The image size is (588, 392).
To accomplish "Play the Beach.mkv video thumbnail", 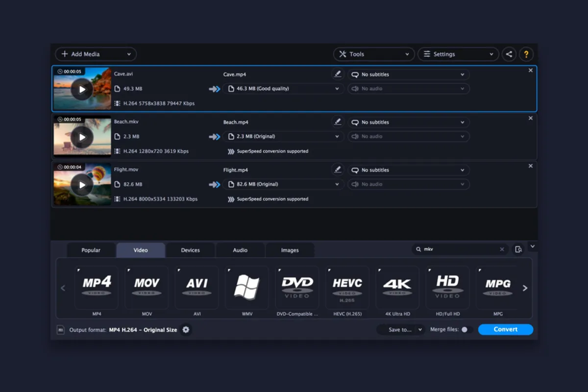I will pos(82,137).
